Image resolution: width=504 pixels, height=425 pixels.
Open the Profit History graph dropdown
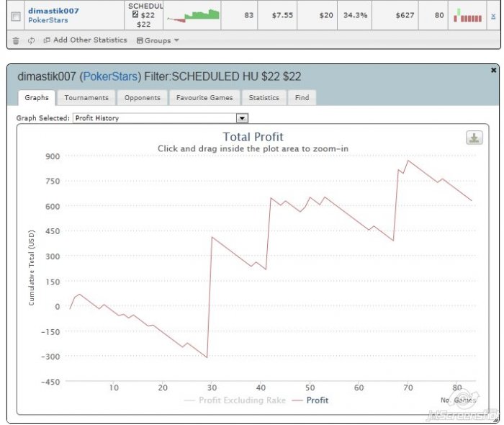[x=161, y=118]
